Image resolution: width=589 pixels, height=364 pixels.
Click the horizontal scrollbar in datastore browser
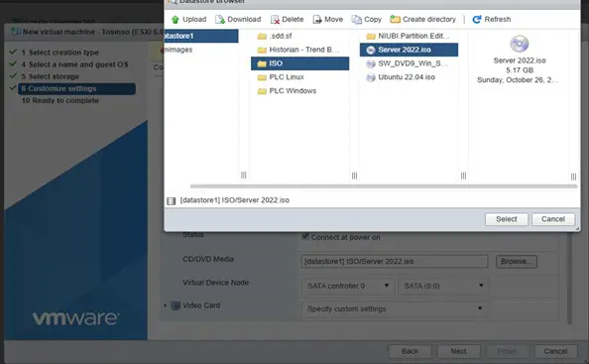[384, 186]
